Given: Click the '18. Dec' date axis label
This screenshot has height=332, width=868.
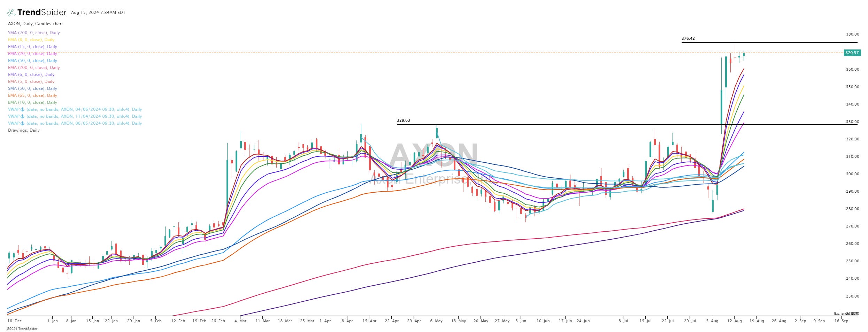Looking at the screenshot, I should point(14,321).
